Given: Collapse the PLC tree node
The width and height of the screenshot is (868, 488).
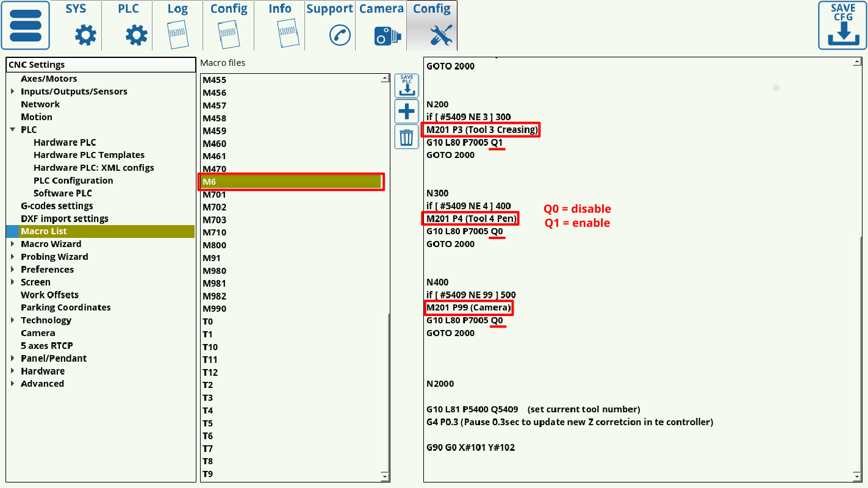Looking at the screenshot, I should click(13, 130).
